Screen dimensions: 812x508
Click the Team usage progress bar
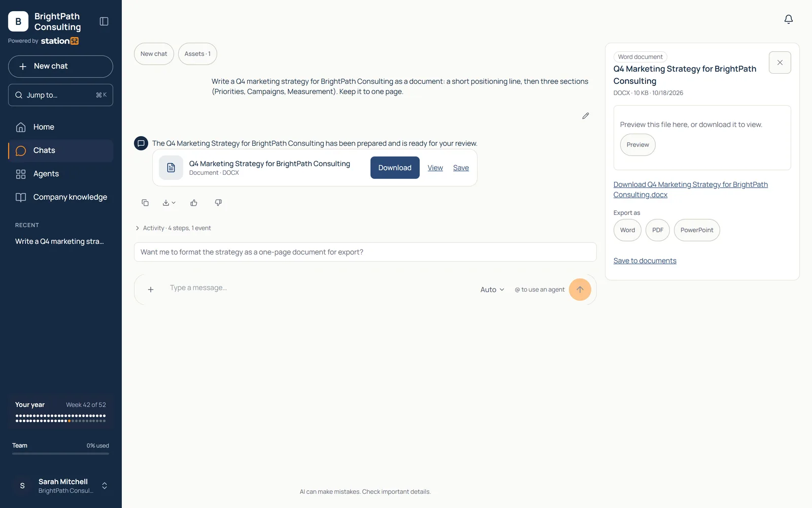tap(60, 453)
